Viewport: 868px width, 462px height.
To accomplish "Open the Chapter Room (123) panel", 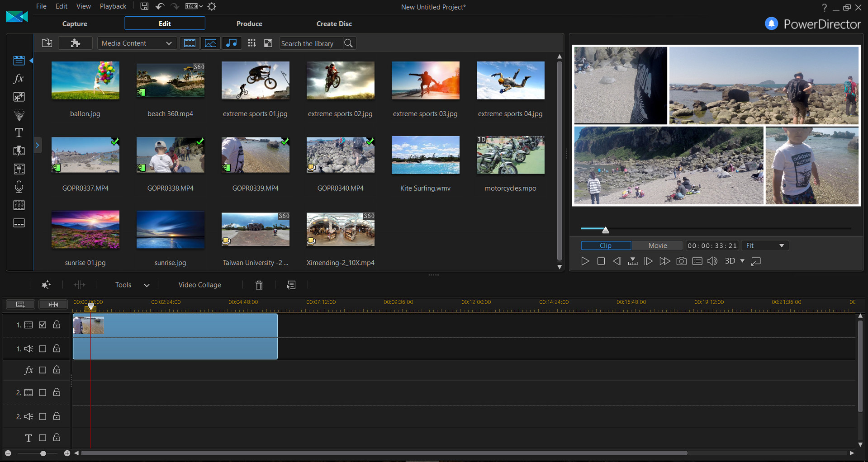I will tap(19, 205).
